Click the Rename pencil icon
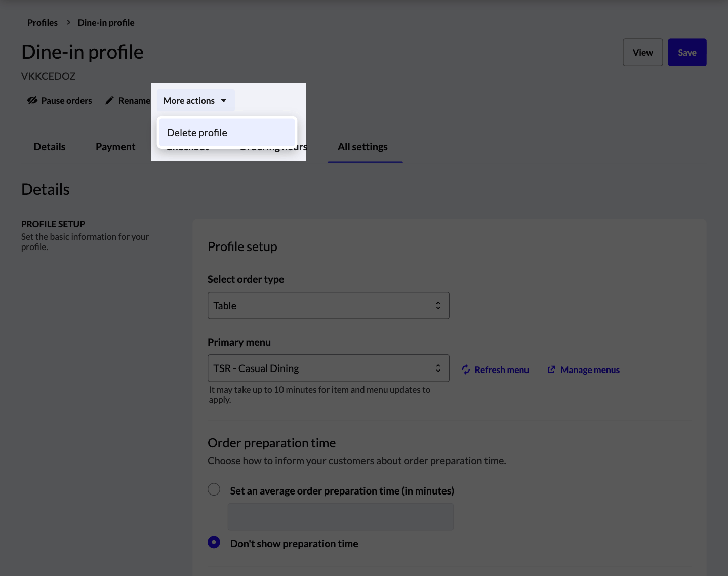Image resolution: width=728 pixels, height=576 pixels. [109, 100]
